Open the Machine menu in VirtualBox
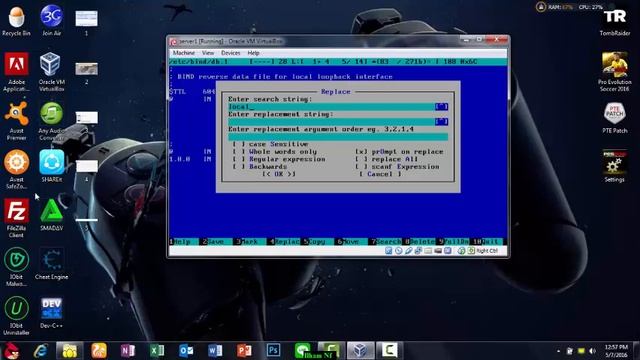Viewport: 640px width, 360px height. (x=183, y=53)
